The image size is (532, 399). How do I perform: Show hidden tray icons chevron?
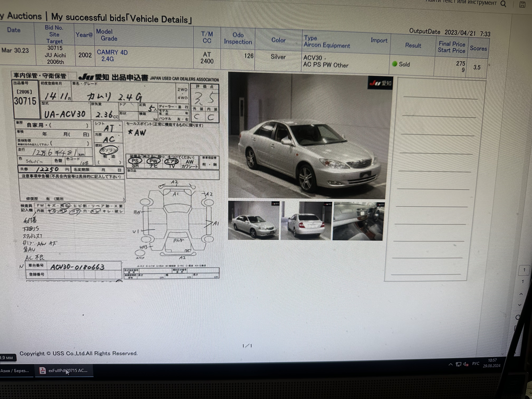tap(450, 364)
